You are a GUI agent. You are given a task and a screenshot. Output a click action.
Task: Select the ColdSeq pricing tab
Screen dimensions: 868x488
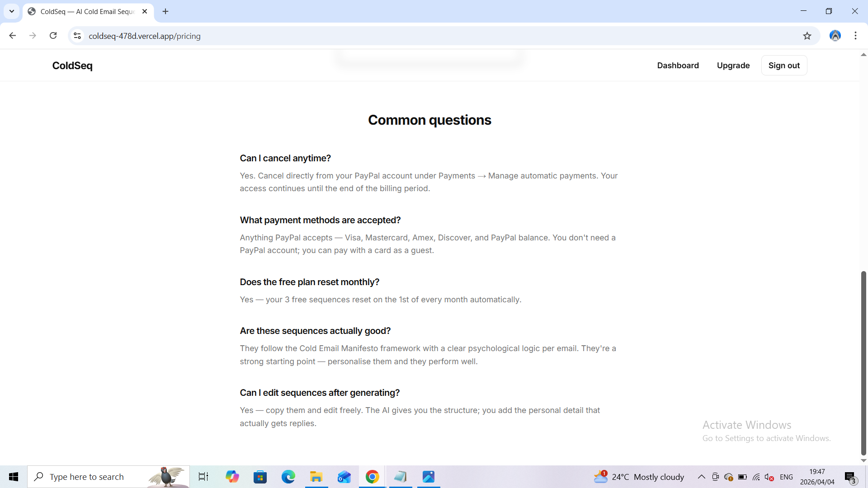pyautogui.click(x=86, y=11)
